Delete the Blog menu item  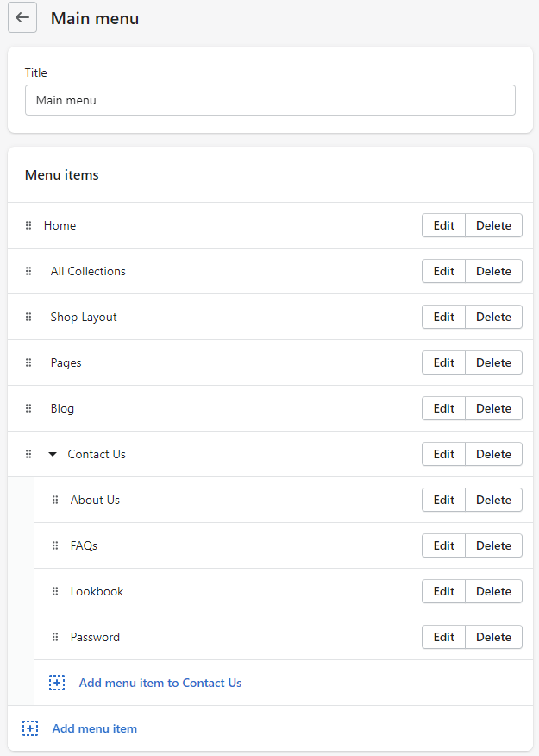tap(493, 408)
